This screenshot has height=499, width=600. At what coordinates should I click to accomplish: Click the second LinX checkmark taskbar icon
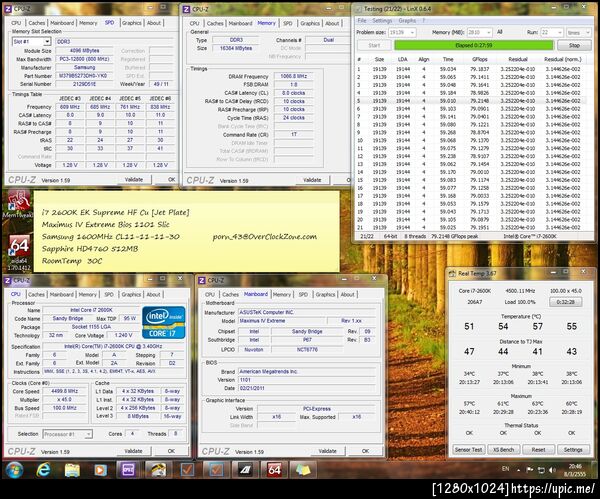pyautogui.click(x=216, y=470)
